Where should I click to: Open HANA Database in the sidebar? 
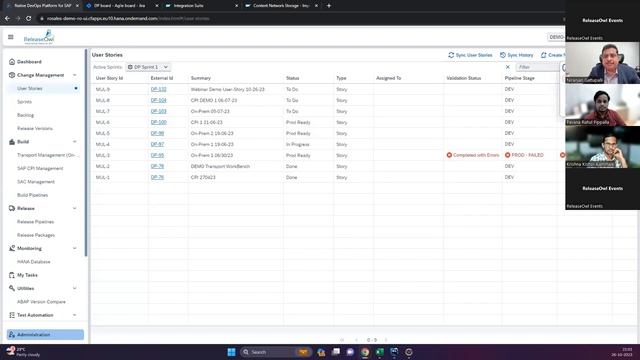[x=34, y=262]
